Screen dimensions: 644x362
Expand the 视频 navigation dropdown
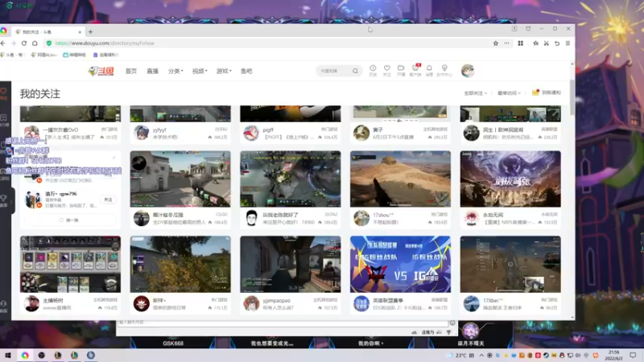click(200, 71)
